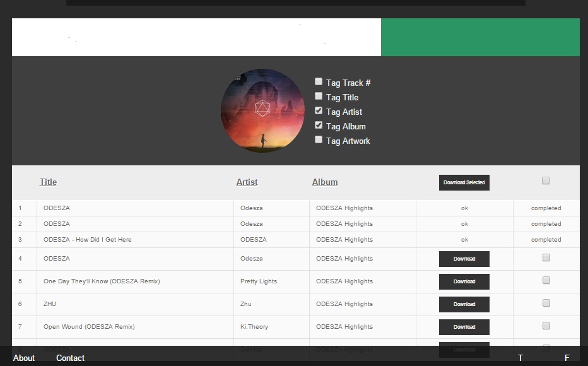Enable the Tag Track # checkbox
588x366 pixels.
pos(319,81)
